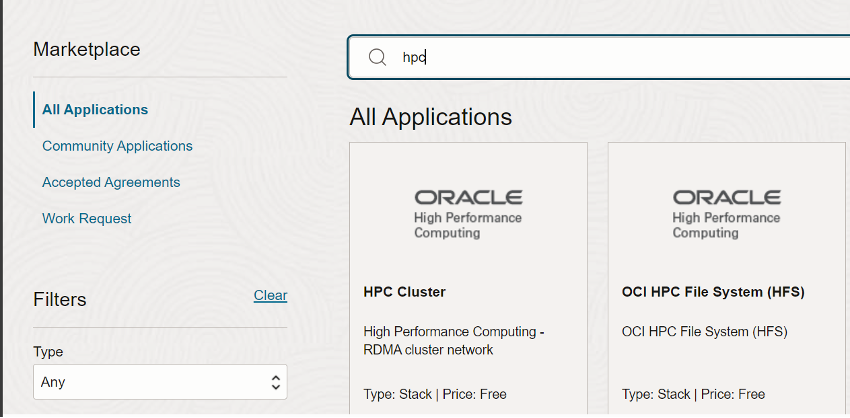Clear all filters link

click(x=271, y=295)
